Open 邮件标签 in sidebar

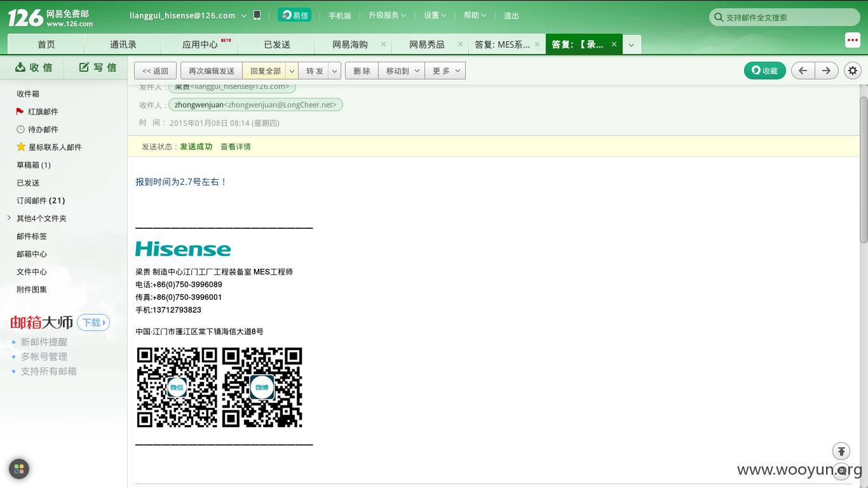click(x=32, y=236)
